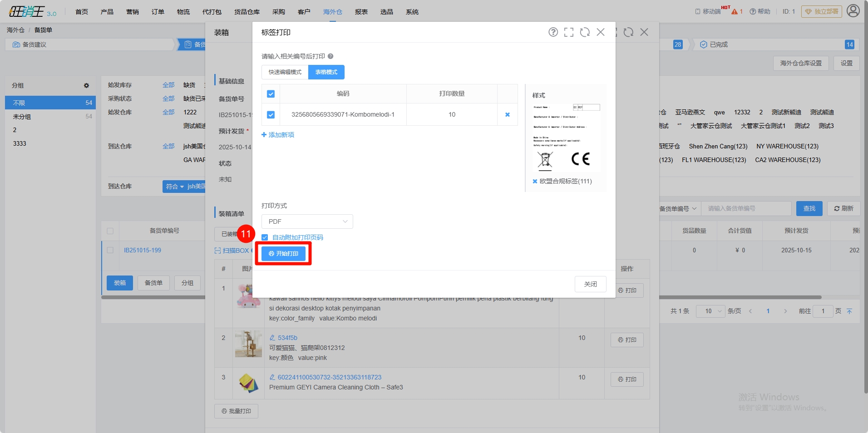
Task: Click the 开始打印 button
Action: tap(283, 254)
